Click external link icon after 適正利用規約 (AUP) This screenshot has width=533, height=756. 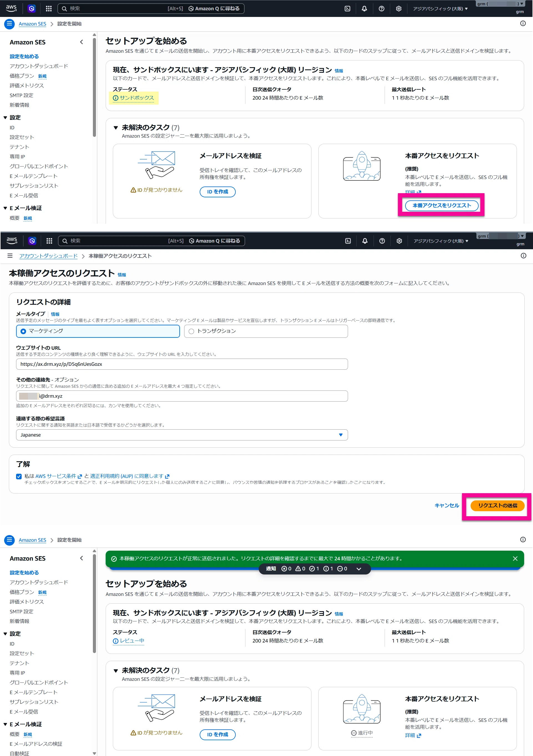click(167, 477)
